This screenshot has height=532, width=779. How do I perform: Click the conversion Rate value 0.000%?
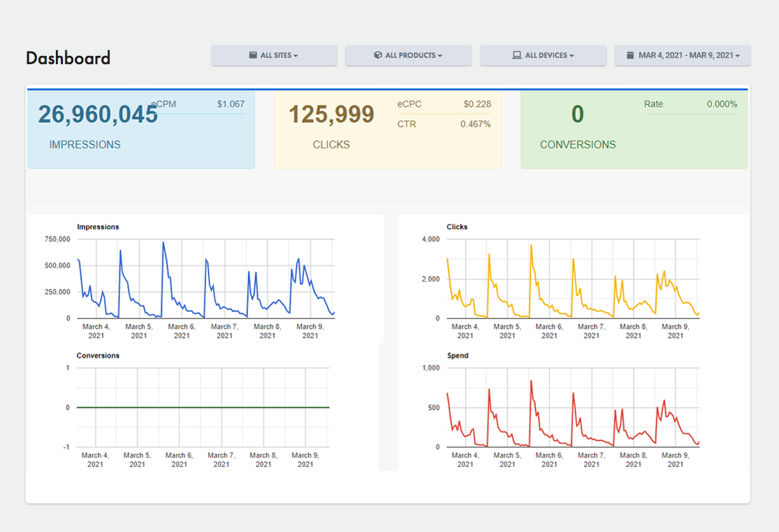pyautogui.click(x=722, y=104)
